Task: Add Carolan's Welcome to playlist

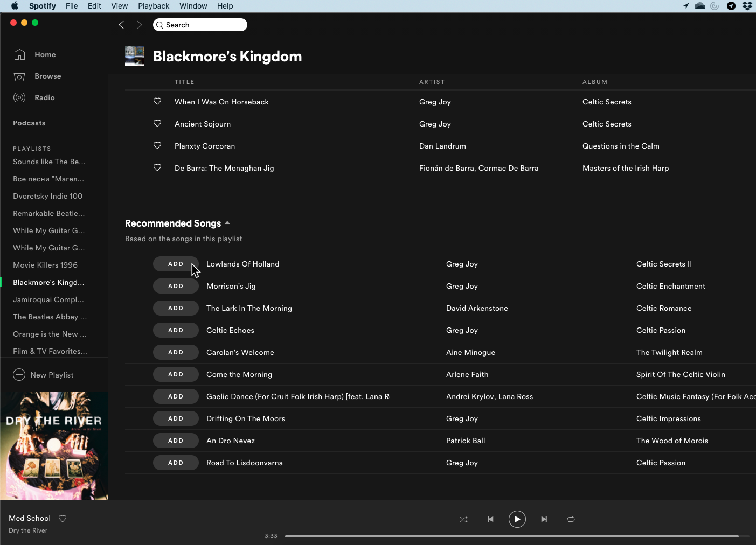Action: (x=176, y=352)
